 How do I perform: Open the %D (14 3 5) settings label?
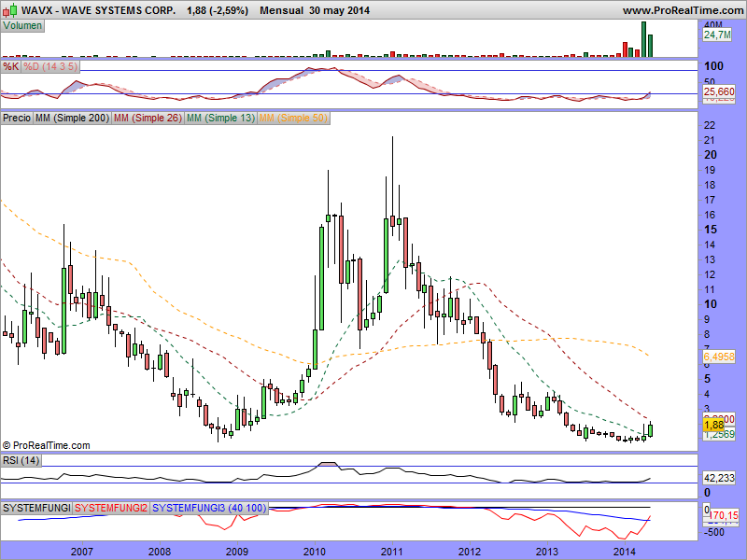pos(50,67)
